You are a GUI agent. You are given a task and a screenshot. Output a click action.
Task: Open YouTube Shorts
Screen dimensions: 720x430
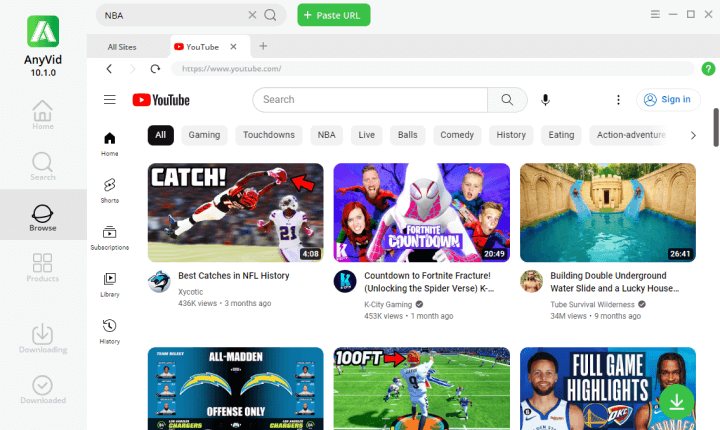110,191
